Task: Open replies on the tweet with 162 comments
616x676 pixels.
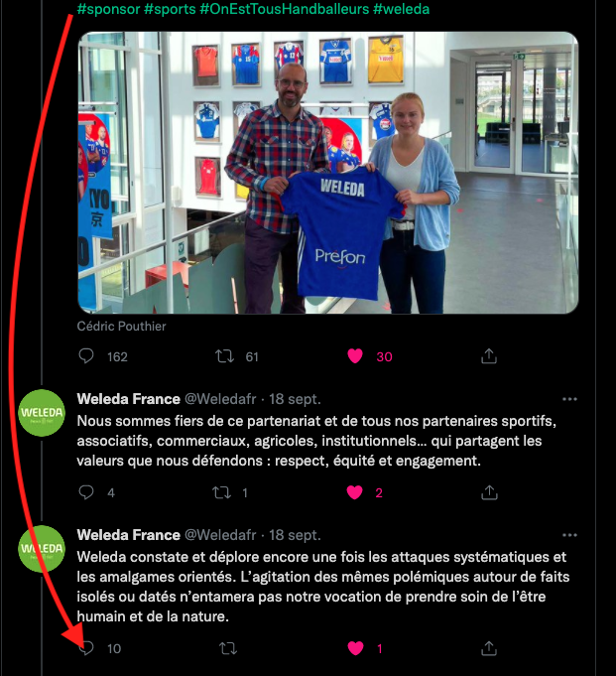Action: 86,356
